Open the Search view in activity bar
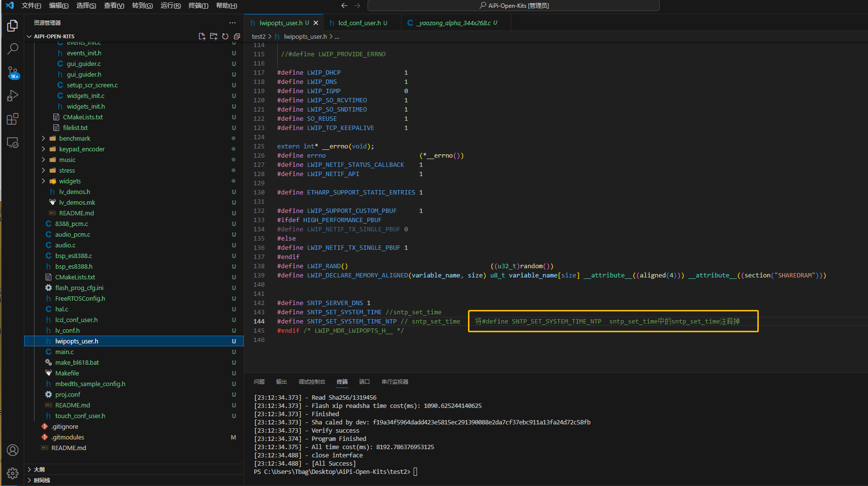868x486 pixels. point(13,49)
